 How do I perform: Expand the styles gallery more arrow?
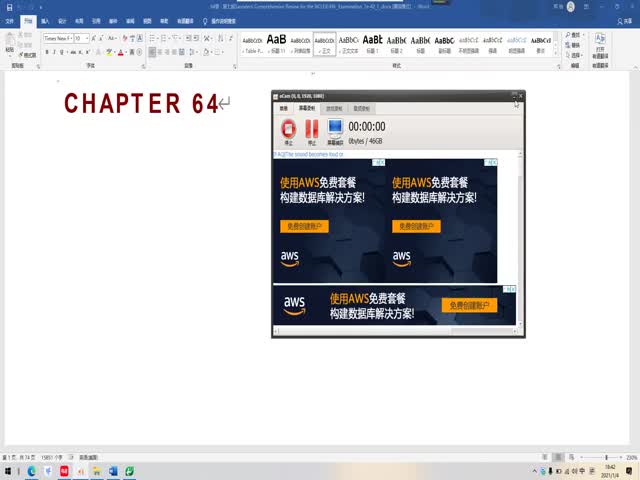pos(555,53)
